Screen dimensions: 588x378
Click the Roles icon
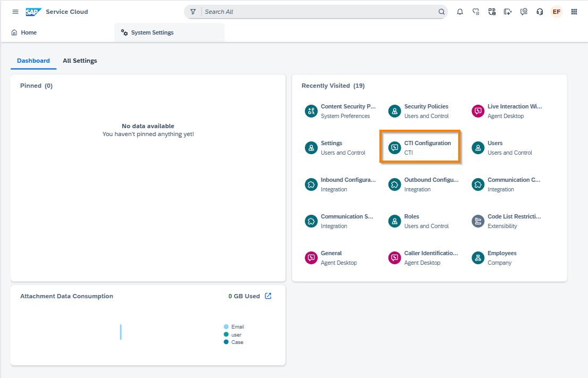[x=394, y=221]
